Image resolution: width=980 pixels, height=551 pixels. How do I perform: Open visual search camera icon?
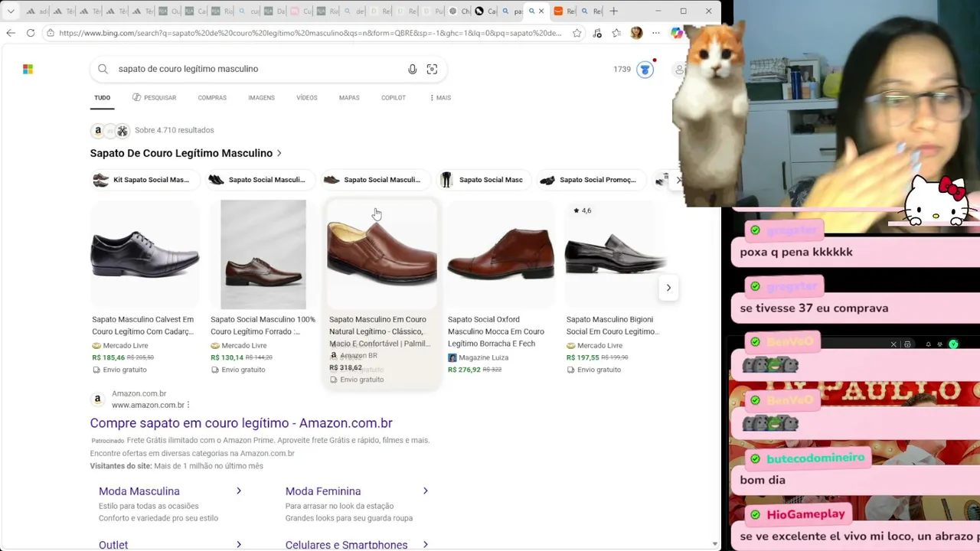pyautogui.click(x=432, y=69)
